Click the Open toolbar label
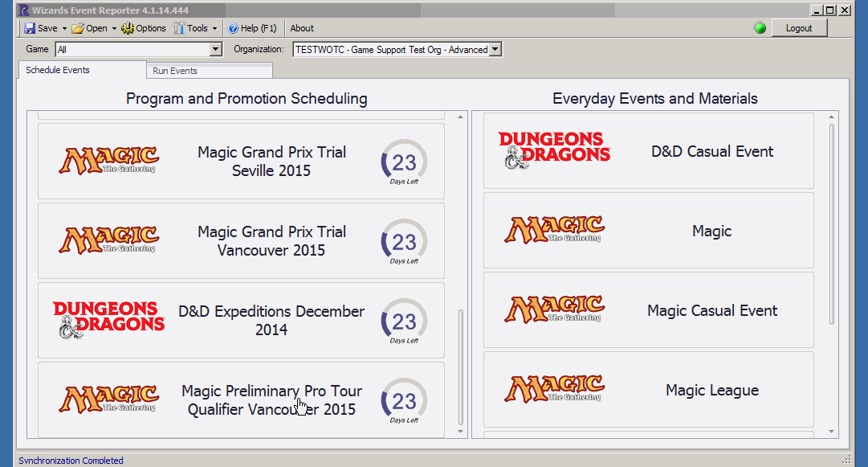The height and width of the screenshot is (467, 868). tap(97, 28)
